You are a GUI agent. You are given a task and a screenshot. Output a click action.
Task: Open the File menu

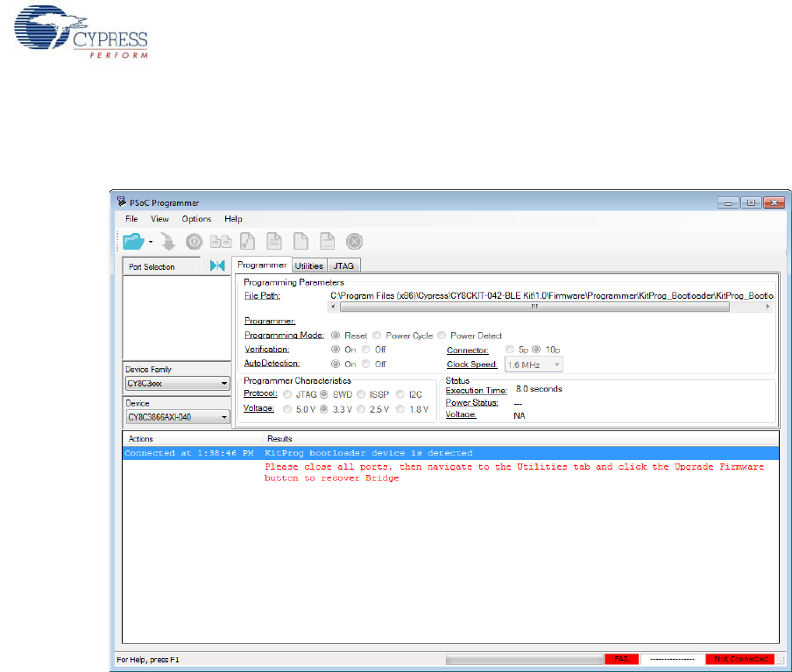[131, 219]
